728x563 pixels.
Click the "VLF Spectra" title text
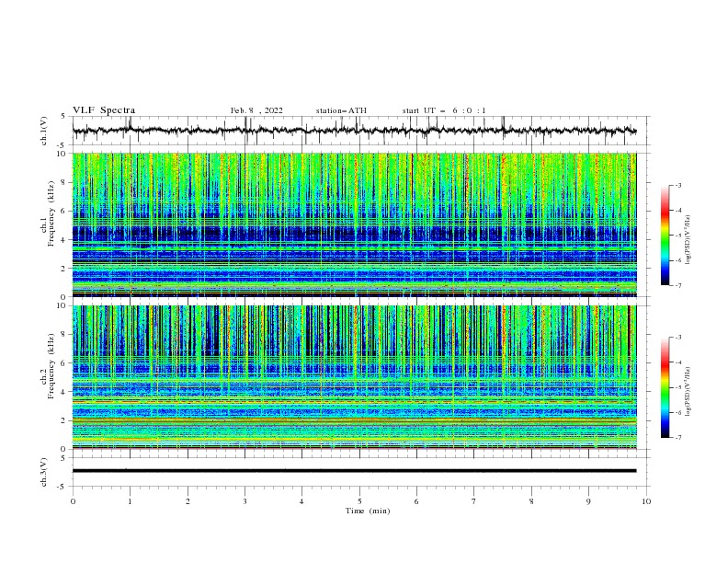[x=104, y=110]
